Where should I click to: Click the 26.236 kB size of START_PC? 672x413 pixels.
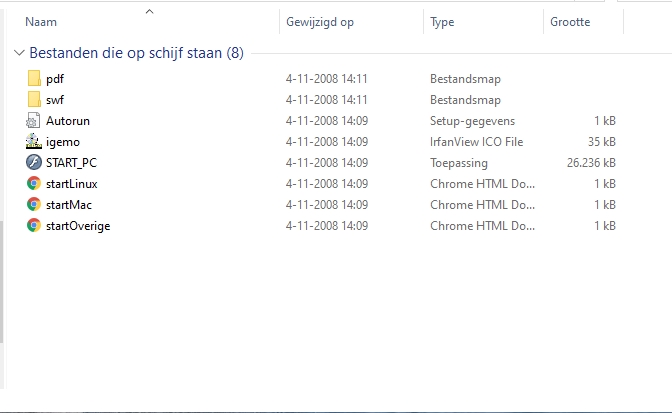(x=591, y=162)
